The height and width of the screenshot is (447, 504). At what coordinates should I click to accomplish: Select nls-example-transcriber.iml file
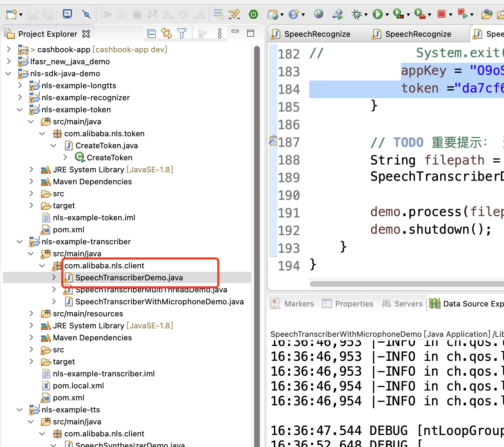pos(104,374)
